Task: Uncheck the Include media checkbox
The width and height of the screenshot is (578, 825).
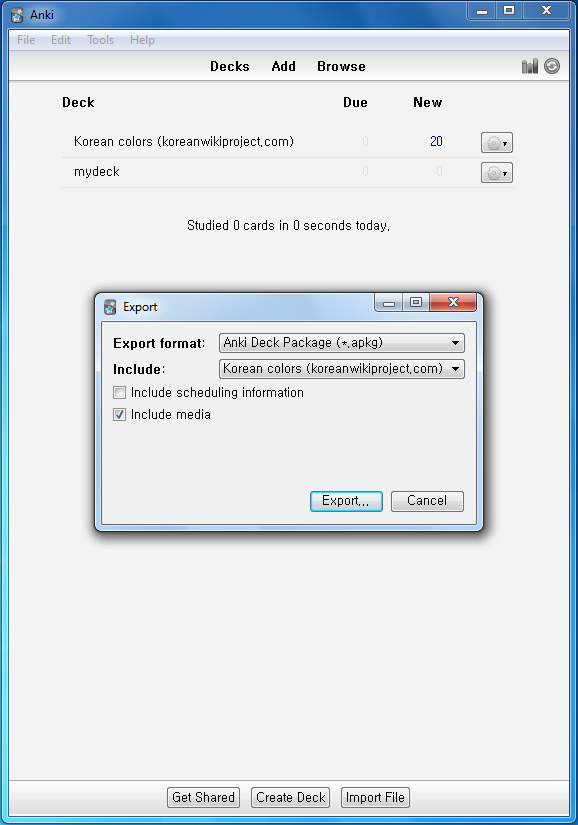Action: (x=119, y=415)
